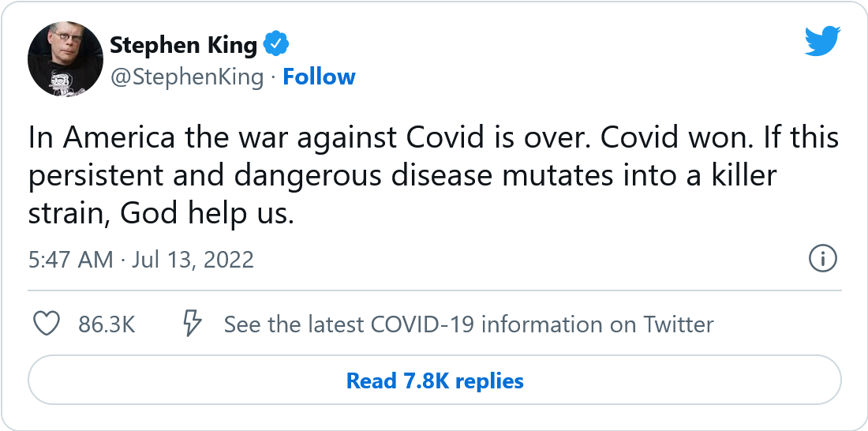Click the Twitter bird logo
This screenshot has height=431, width=868.
point(823,42)
